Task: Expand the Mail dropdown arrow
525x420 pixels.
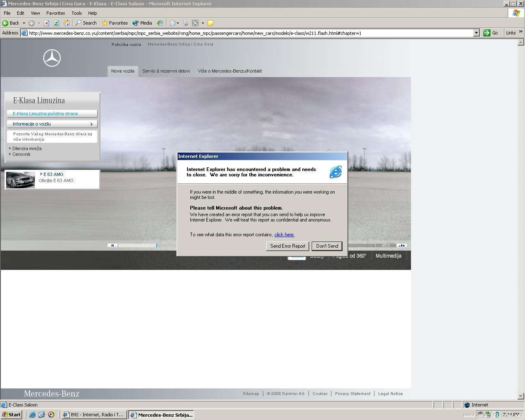Action: click(x=178, y=23)
